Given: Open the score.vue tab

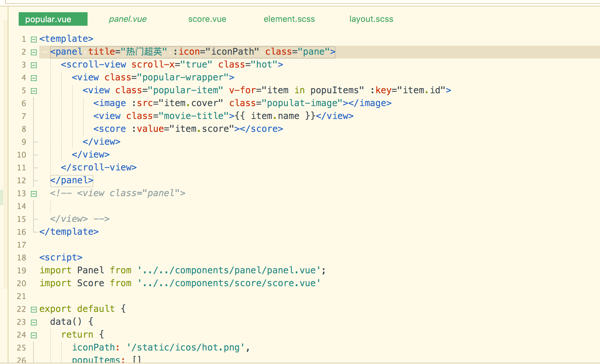Looking at the screenshot, I should [207, 19].
